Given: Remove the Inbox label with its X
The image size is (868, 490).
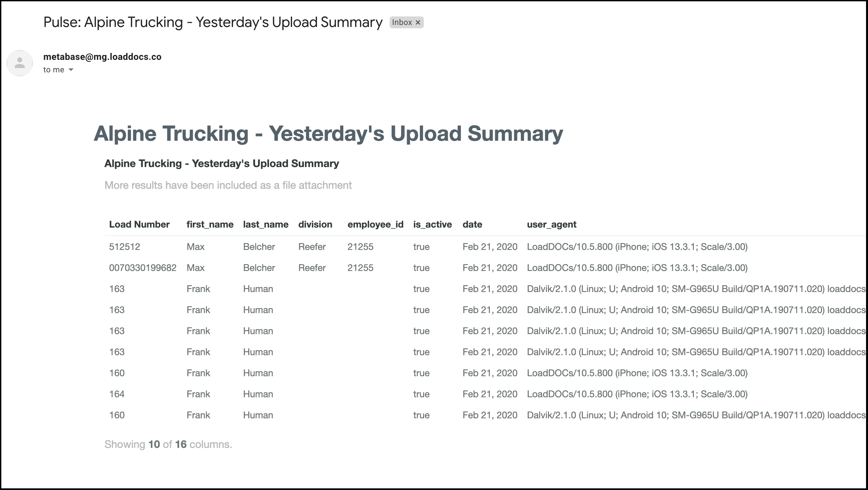Looking at the screenshot, I should (418, 23).
